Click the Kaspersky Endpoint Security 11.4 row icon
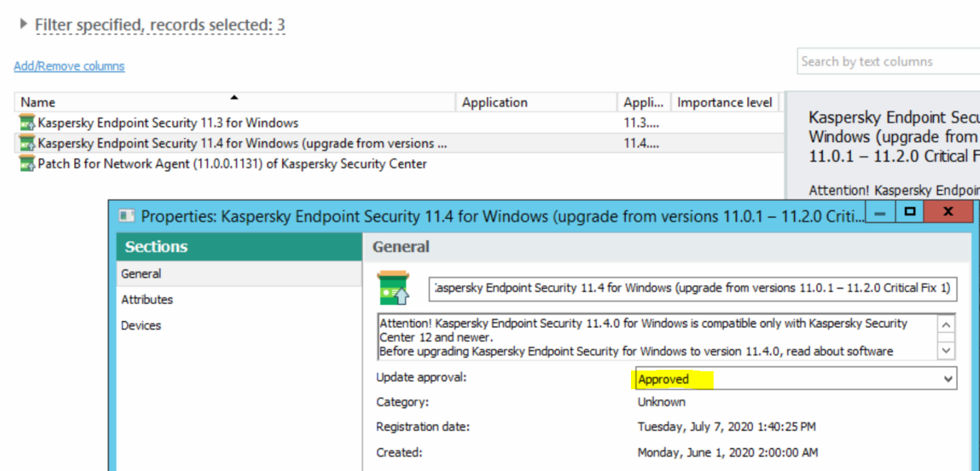The height and width of the screenshot is (471, 980). [27, 143]
